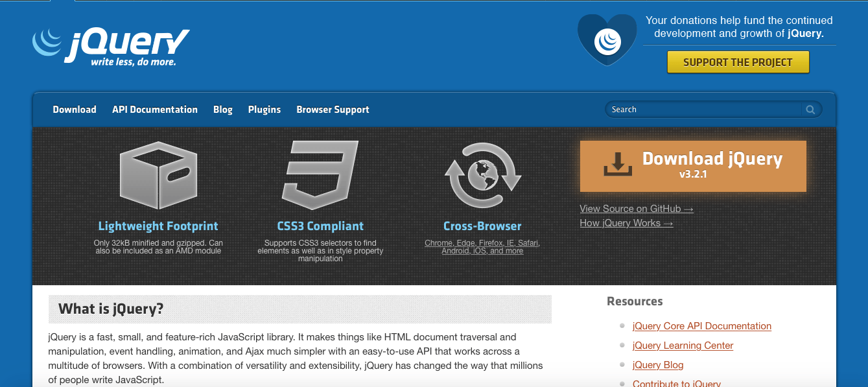Viewport: 868px width, 387px height.
Task: Focus the Search input field
Action: (704, 110)
